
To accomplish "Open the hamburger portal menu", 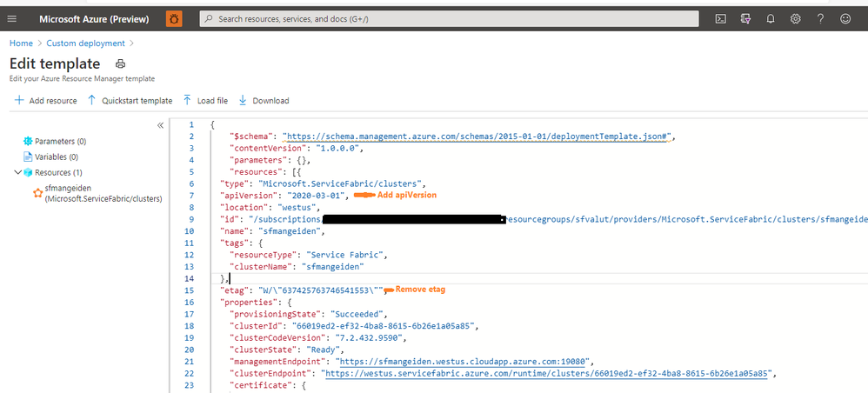I will tap(12, 19).
